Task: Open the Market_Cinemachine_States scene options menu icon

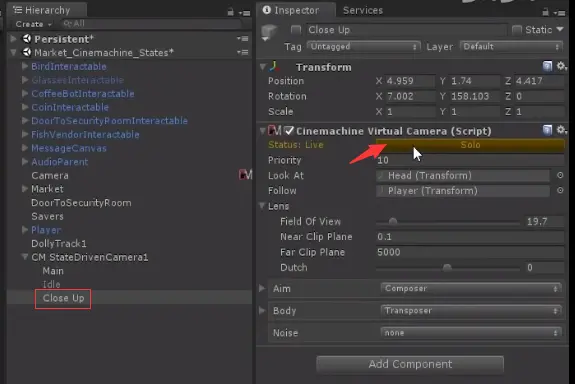Action: [242, 52]
